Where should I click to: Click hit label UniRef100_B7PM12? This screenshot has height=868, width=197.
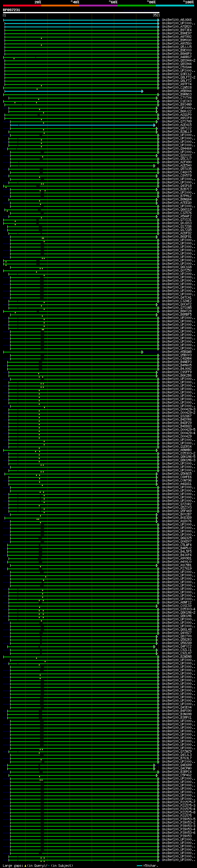pos(177,196)
